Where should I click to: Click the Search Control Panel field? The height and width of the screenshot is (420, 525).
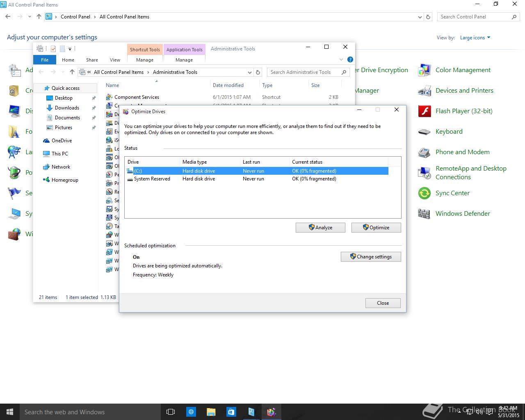coord(478,17)
